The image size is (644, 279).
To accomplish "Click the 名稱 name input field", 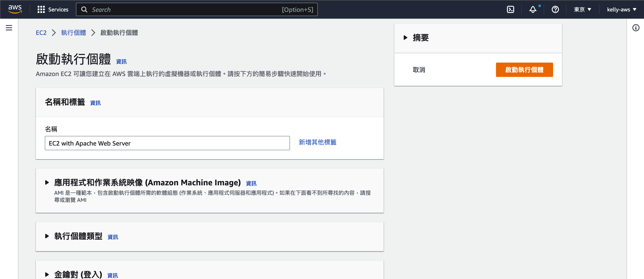I will click(x=167, y=143).
